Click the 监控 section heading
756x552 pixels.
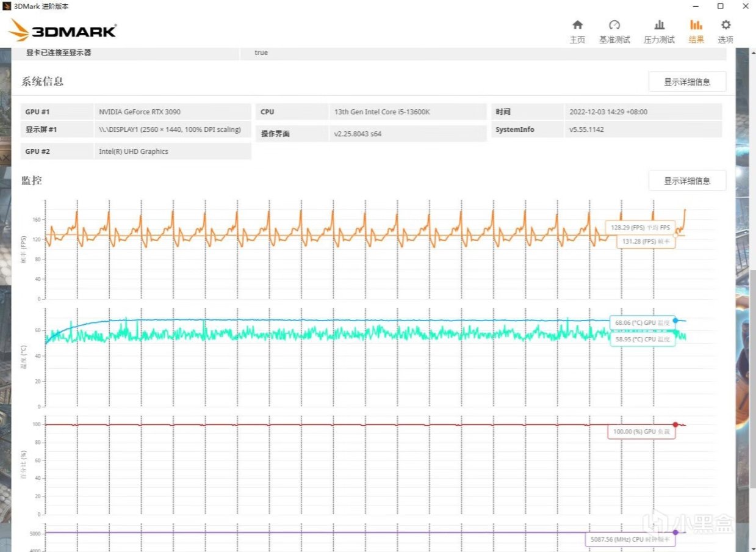[x=32, y=180]
